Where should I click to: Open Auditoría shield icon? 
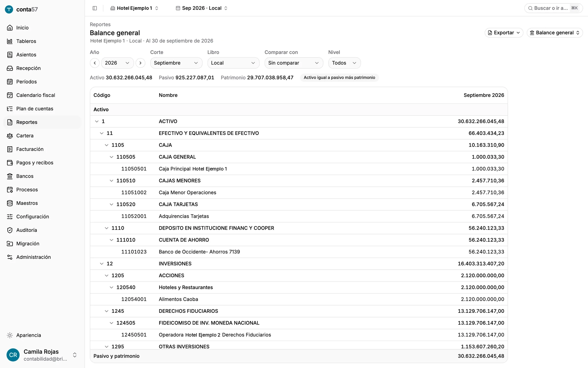click(10, 230)
